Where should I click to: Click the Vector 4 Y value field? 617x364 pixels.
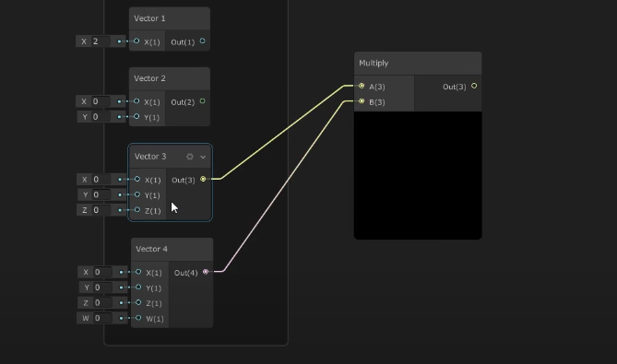click(103, 288)
